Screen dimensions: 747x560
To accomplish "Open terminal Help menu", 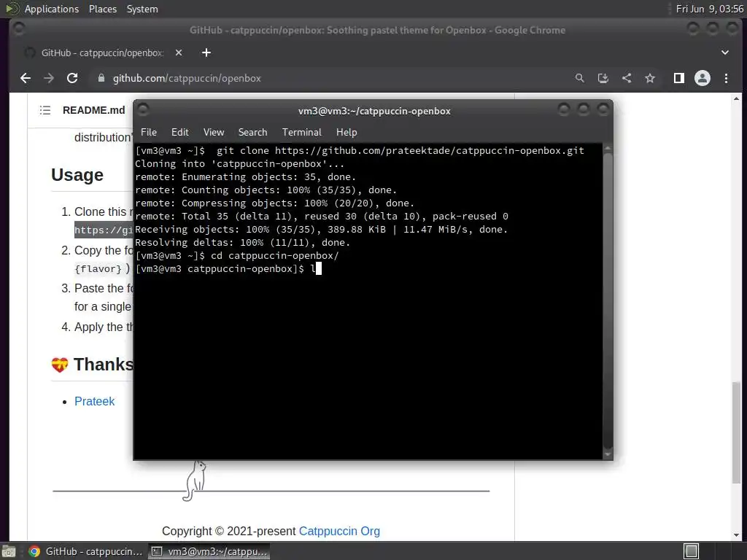I will (347, 132).
